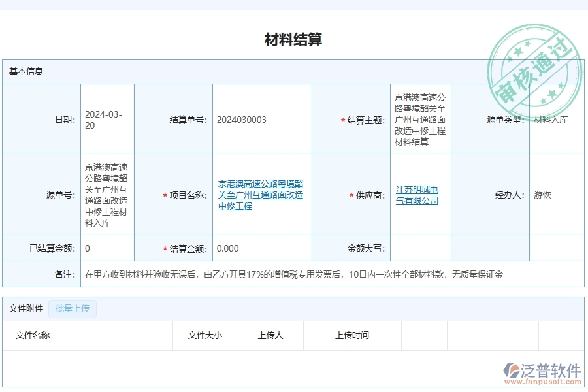Click the 基本信息 section header
This screenshot has width=588, height=392.
[x=26, y=71]
